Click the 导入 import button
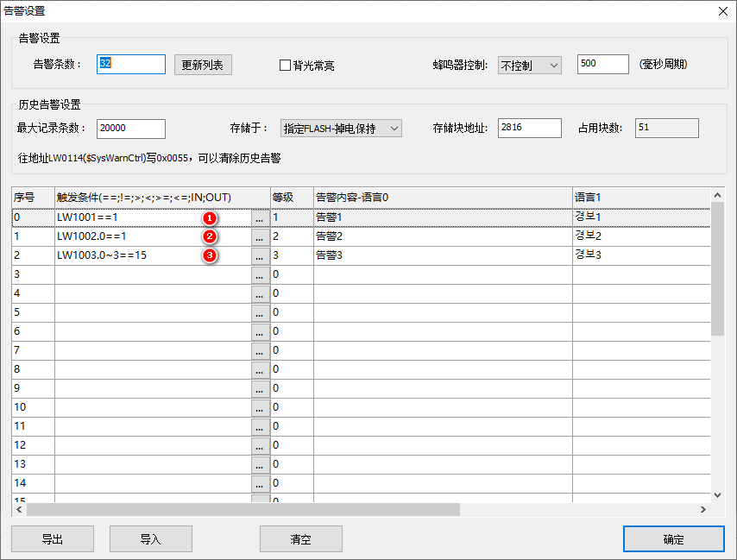Viewport: 737px width, 560px height. [151, 539]
